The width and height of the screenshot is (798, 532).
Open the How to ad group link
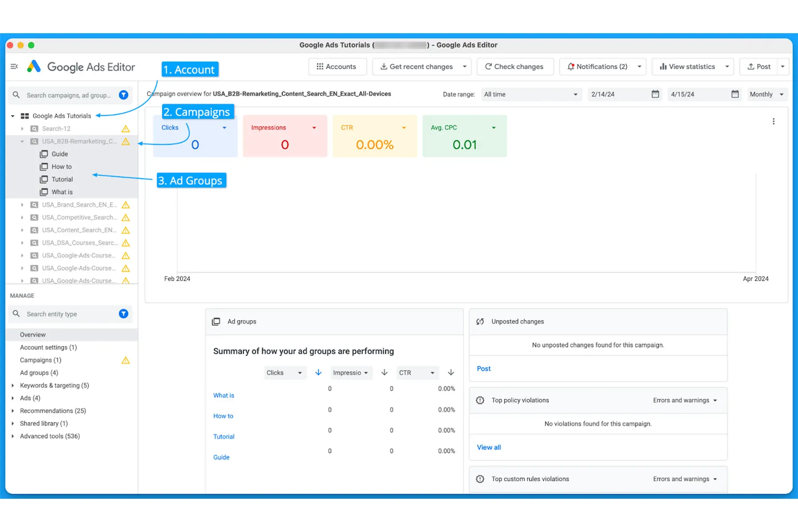(223, 416)
